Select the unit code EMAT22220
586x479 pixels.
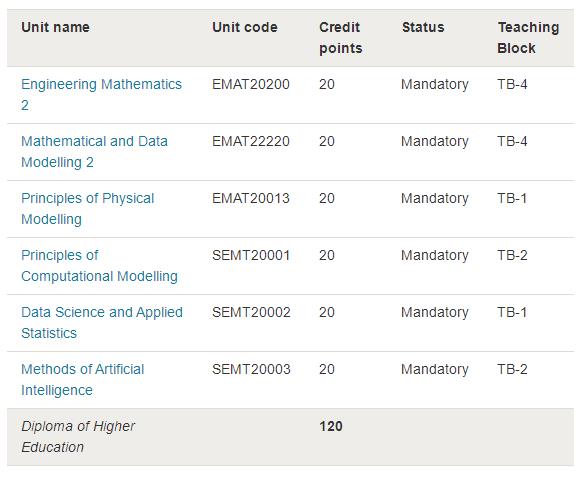click(x=251, y=142)
